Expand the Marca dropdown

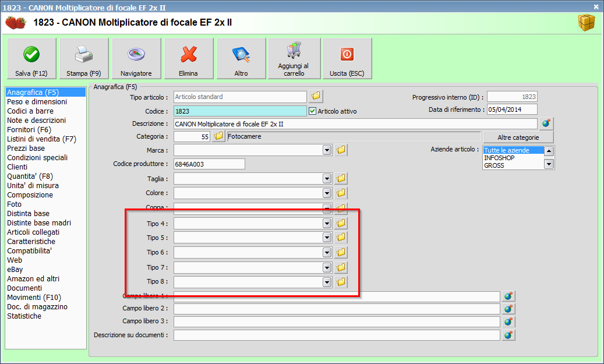[x=327, y=150]
